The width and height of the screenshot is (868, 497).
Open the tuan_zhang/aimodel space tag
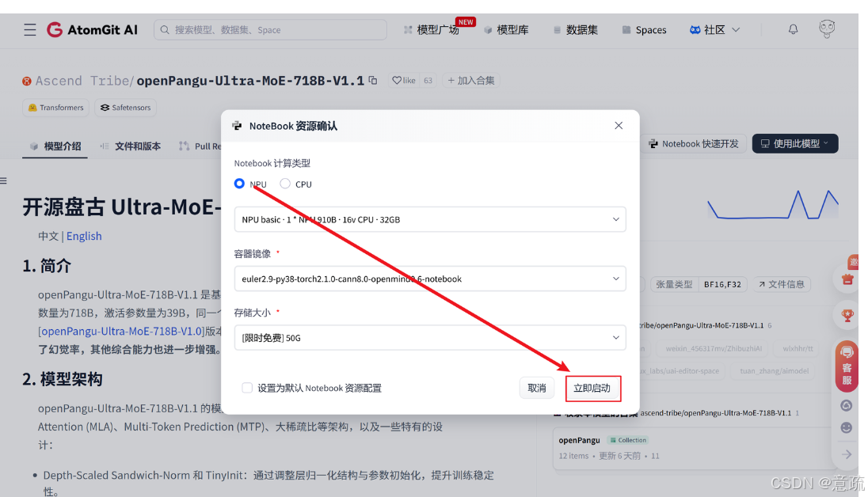click(x=774, y=371)
